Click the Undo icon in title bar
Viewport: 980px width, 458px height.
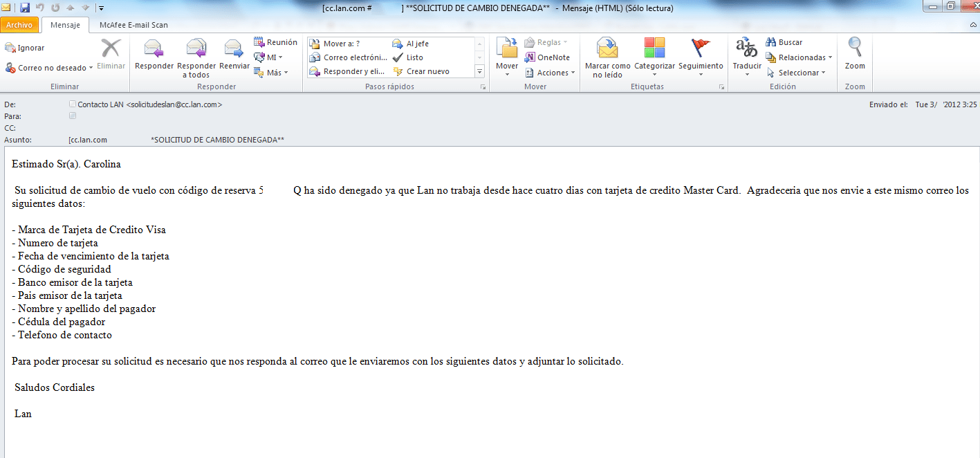click(x=40, y=8)
